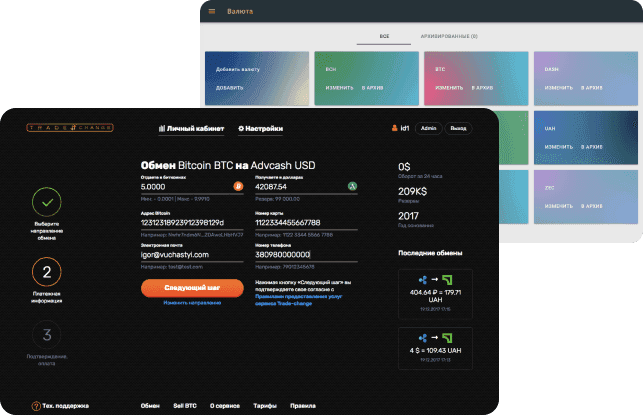Click the green checkmark step one circle

(x=47, y=202)
